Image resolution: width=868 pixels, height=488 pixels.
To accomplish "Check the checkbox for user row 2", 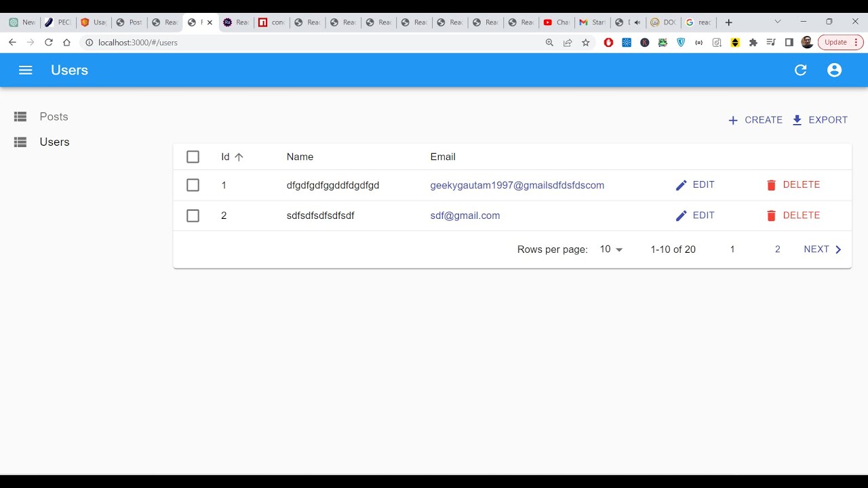I will pos(193,216).
